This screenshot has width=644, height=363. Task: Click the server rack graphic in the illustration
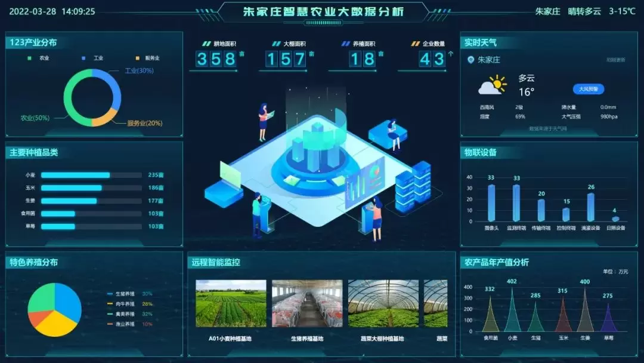point(413,187)
